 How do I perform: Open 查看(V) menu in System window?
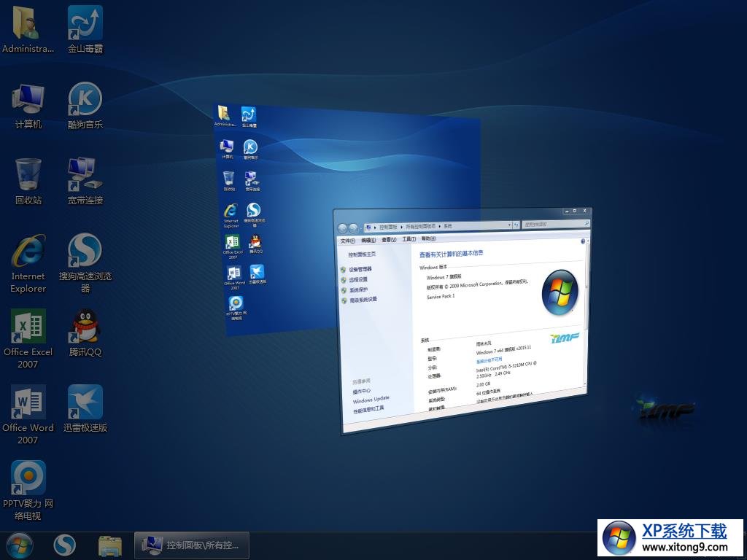pyautogui.click(x=389, y=239)
